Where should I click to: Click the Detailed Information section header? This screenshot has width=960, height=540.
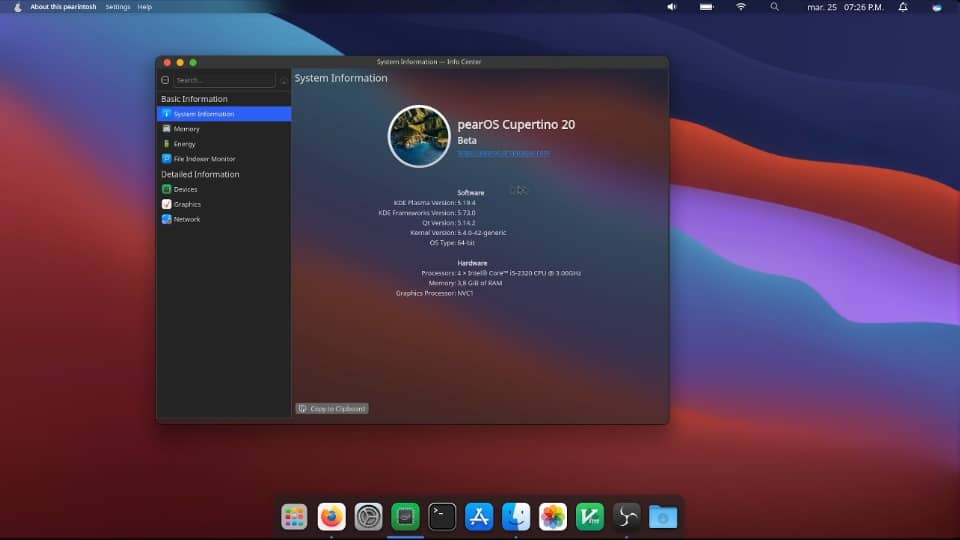click(200, 174)
